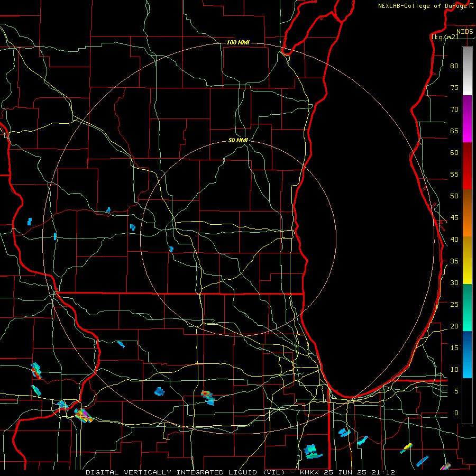The image size is (476, 476).
Task: Click scale value 10 on the legend
Action: 454,370
